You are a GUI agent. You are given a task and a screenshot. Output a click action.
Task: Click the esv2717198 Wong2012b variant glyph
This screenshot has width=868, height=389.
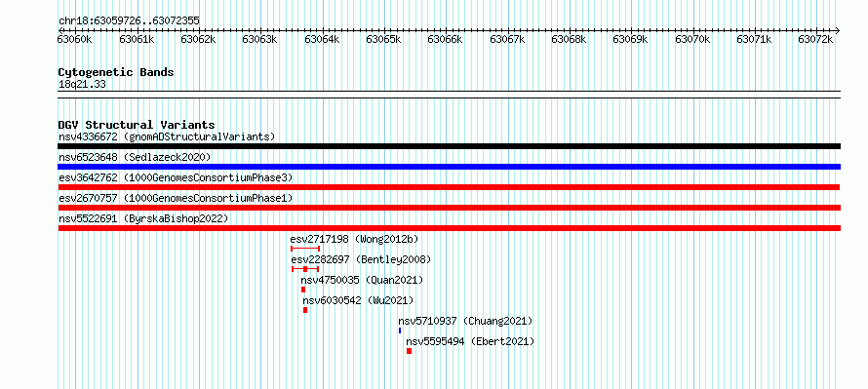pyautogui.click(x=305, y=249)
